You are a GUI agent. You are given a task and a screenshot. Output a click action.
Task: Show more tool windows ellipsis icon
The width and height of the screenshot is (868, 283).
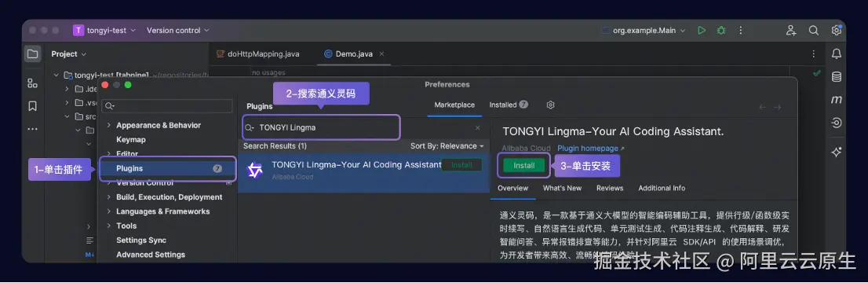33,129
